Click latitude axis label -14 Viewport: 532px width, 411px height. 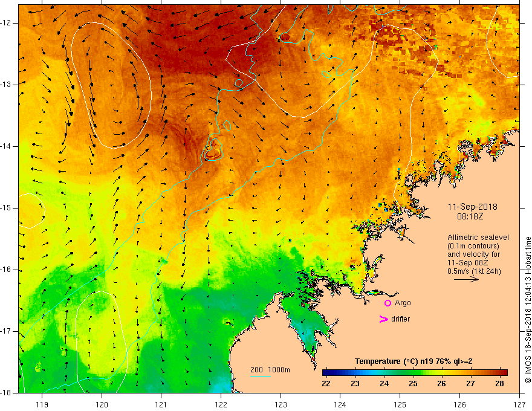6,146
